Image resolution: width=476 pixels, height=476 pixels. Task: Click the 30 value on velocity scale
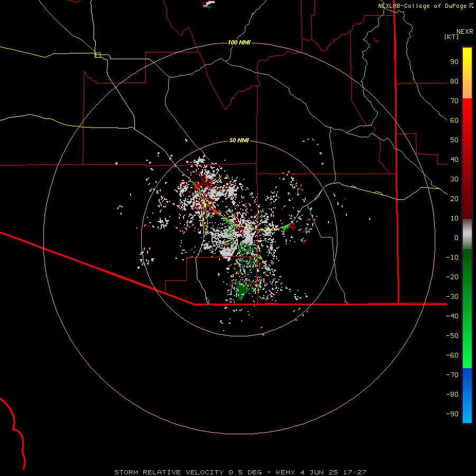tap(454, 179)
